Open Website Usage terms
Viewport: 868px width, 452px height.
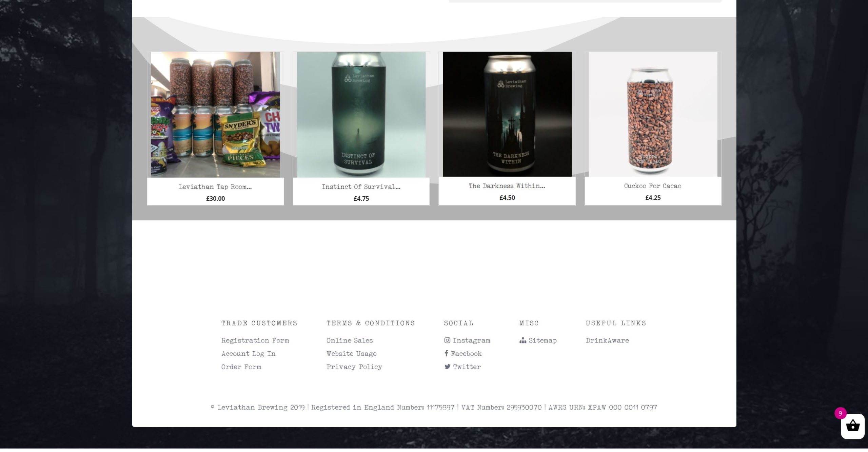351,354
